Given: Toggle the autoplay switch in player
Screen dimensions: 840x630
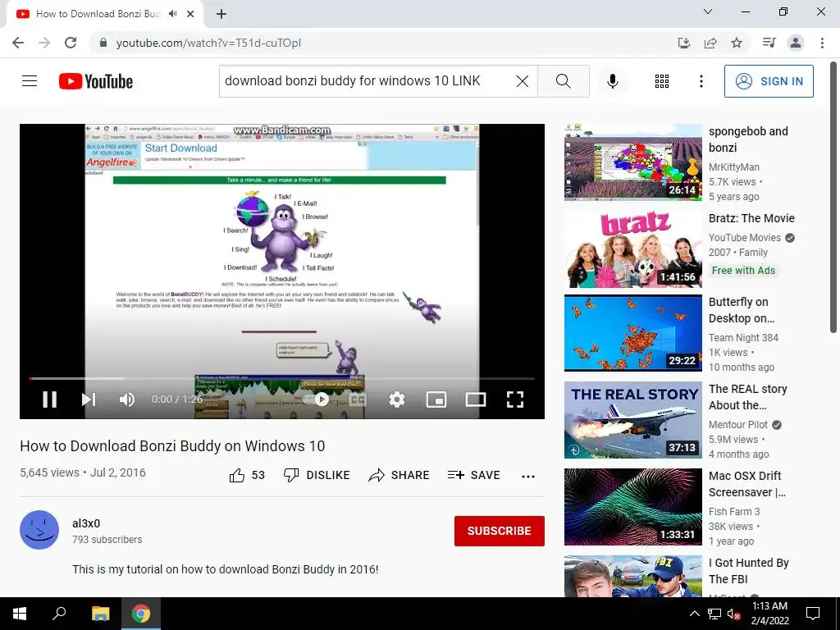Looking at the screenshot, I should tap(317, 399).
